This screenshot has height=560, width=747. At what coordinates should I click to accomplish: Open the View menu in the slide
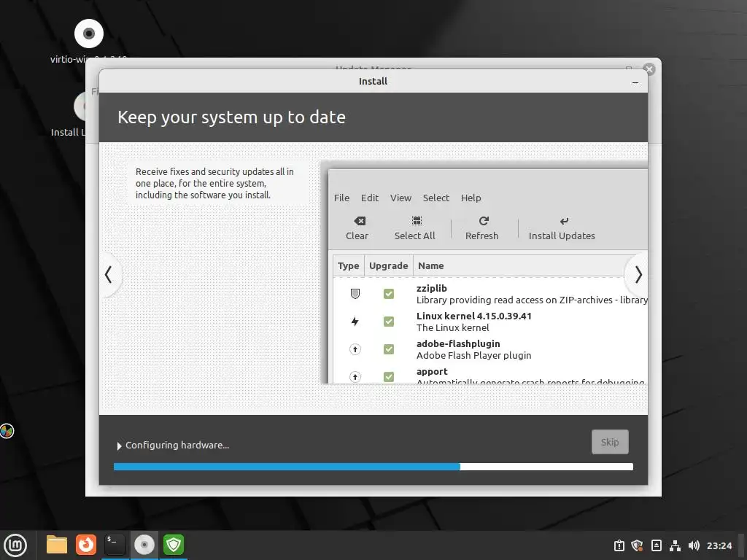click(400, 198)
